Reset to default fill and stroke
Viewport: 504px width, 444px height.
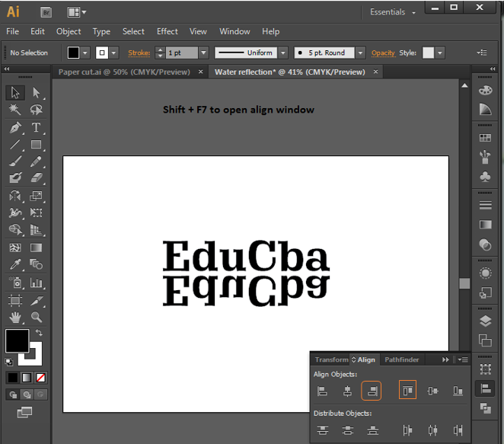(x=8, y=362)
